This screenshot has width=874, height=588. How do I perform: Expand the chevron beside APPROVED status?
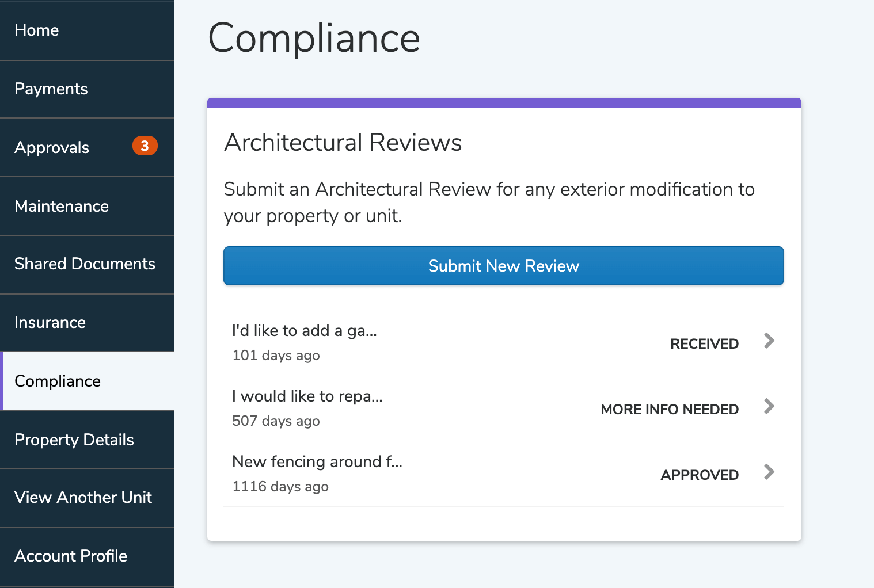click(769, 472)
